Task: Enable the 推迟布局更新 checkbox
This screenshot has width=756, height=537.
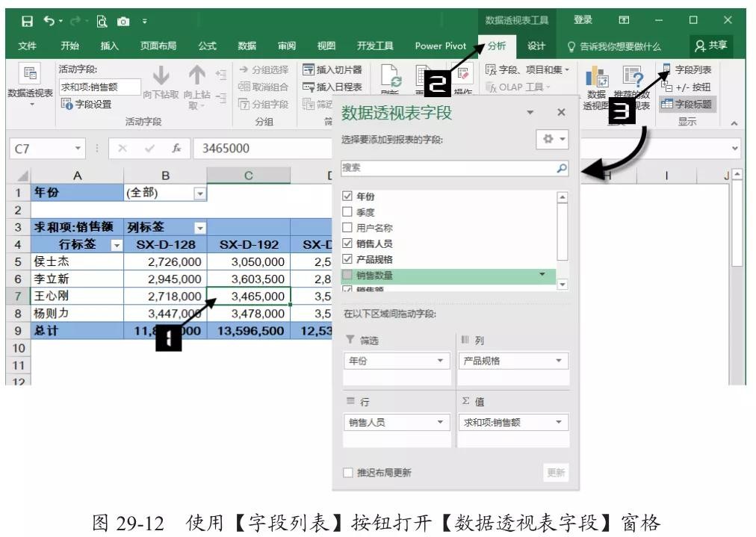Action: (x=346, y=473)
